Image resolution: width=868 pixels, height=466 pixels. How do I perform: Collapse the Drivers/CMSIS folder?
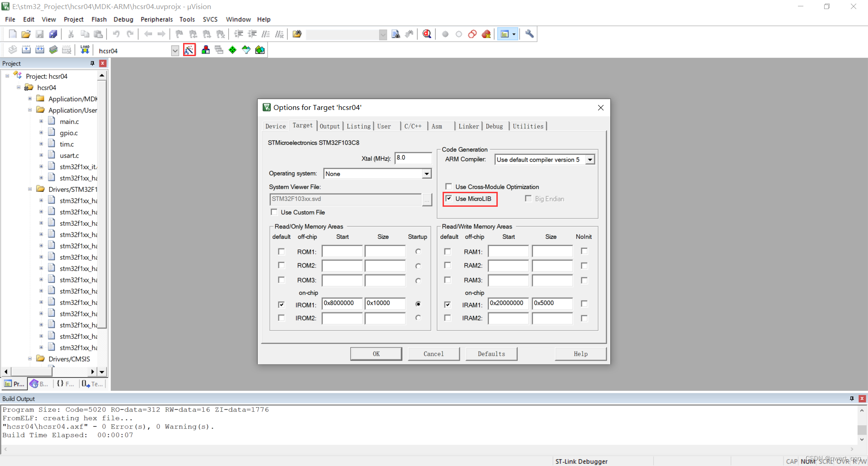[30, 359]
